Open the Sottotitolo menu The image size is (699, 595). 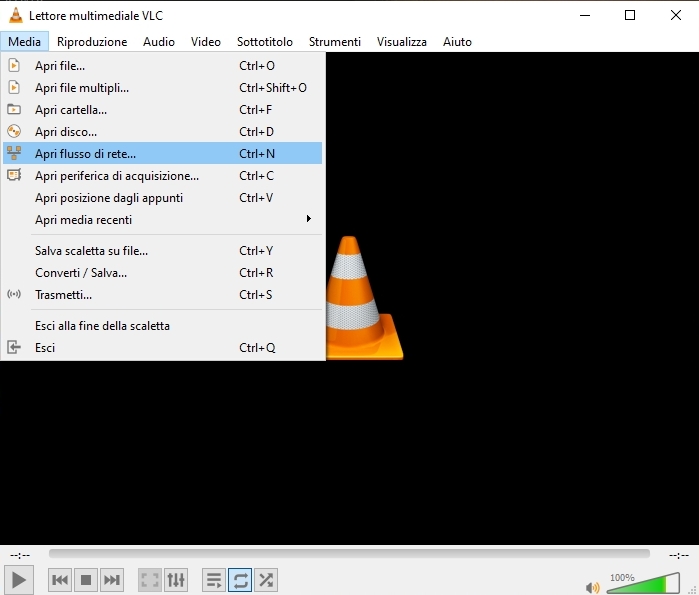click(x=265, y=41)
